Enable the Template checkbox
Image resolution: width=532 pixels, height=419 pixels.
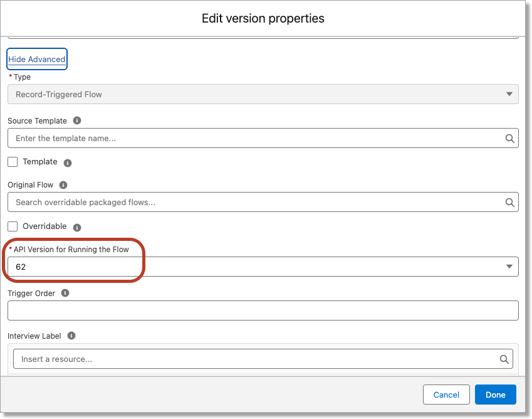[x=13, y=162]
